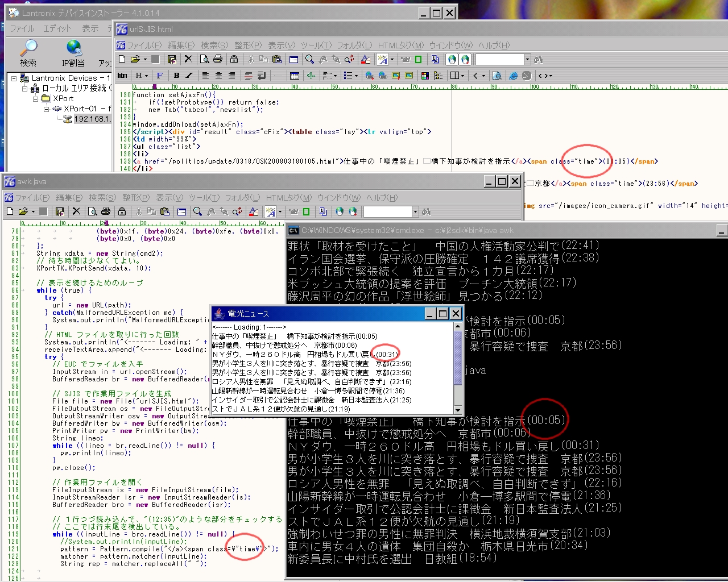Viewport: 728px width, 582px height.
Task: Click news line ロシア人男性を無罪 in 電光ニュース
Action: (312, 382)
